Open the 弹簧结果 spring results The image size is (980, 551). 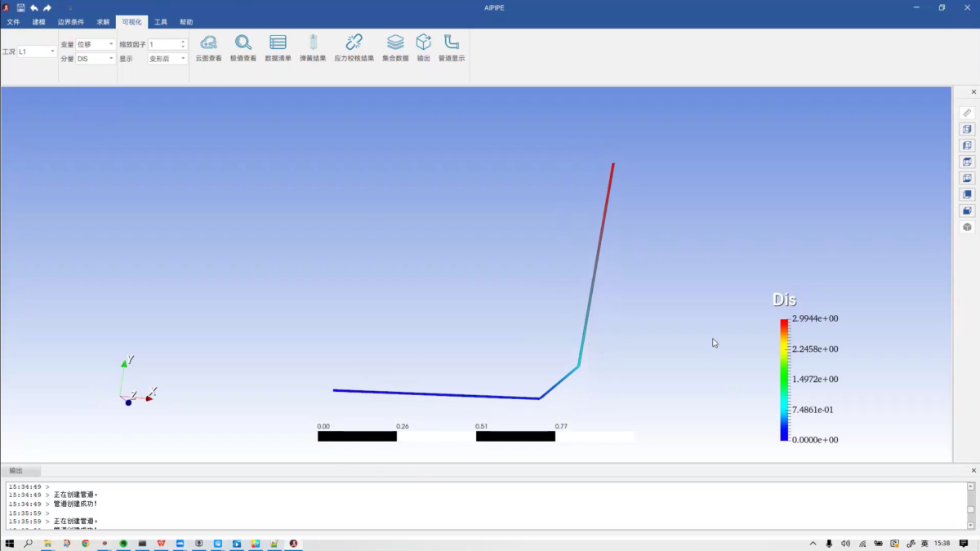pyautogui.click(x=313, y=48)
